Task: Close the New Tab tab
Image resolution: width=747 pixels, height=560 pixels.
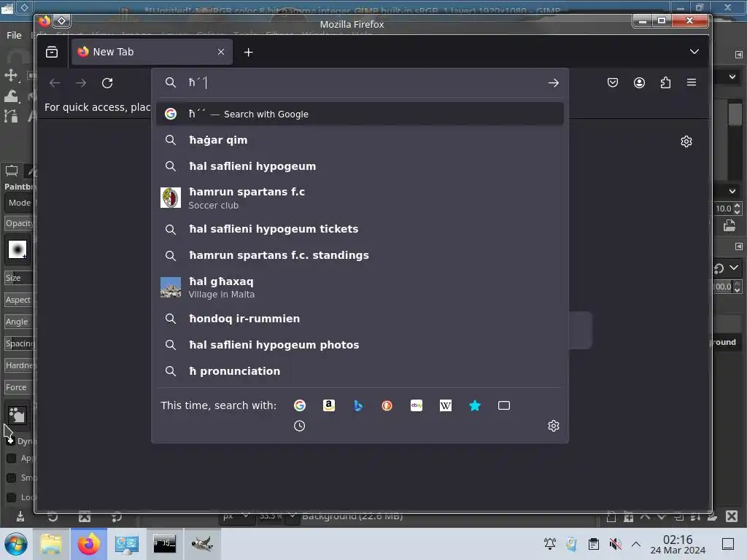Action: (x=221, y=52)
